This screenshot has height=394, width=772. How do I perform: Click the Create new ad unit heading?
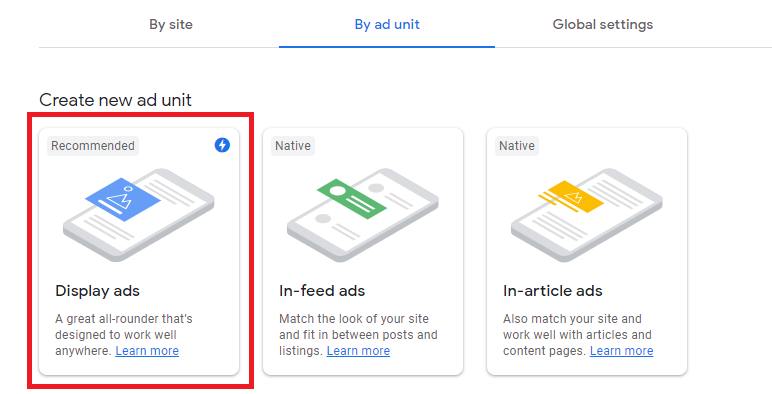(x=115, y=100)
